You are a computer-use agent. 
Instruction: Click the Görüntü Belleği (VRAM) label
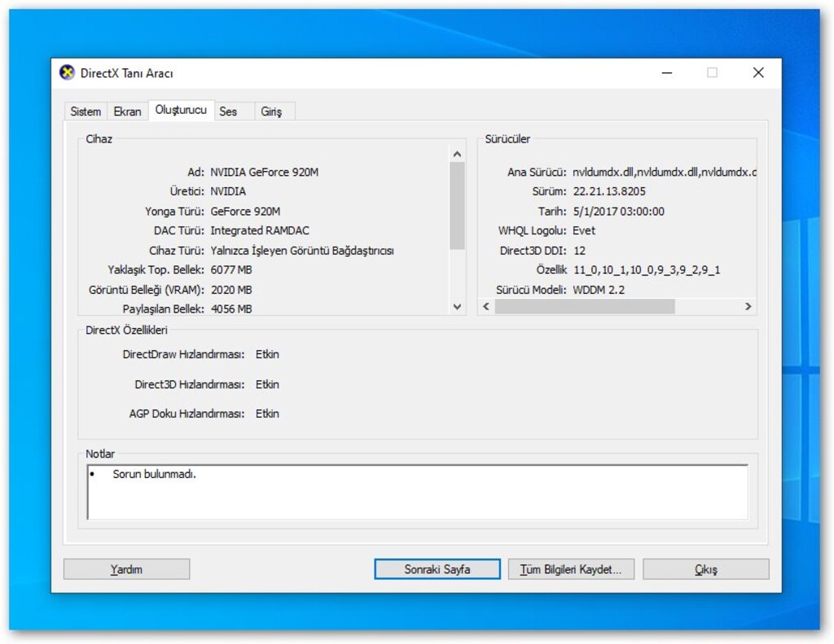click(x=147, y=290)
